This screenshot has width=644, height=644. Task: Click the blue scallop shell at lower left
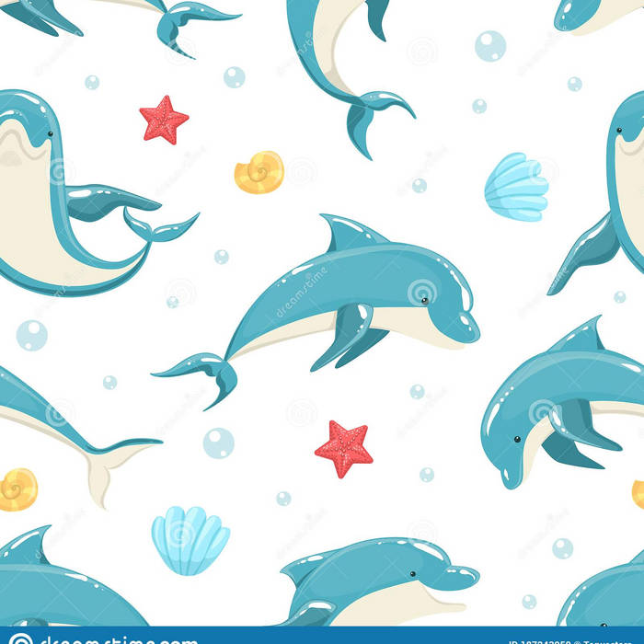point(190,540)
